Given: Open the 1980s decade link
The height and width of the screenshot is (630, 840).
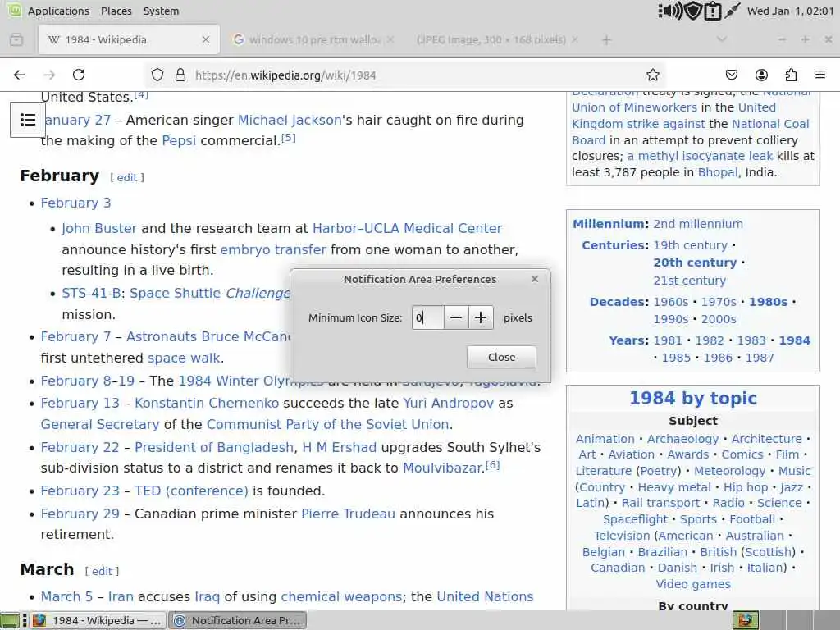Looking at the screenshot, I should (768, 302).
